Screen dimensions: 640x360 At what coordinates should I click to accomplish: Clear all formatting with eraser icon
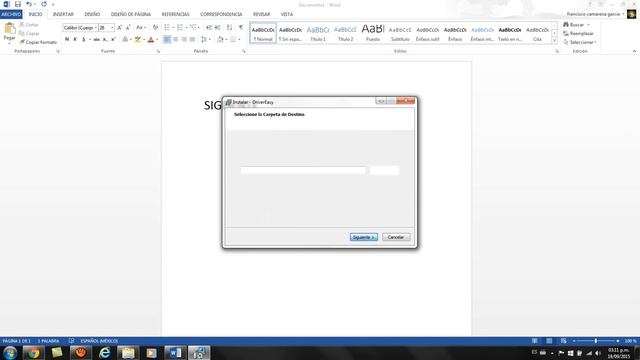(155, 28)
